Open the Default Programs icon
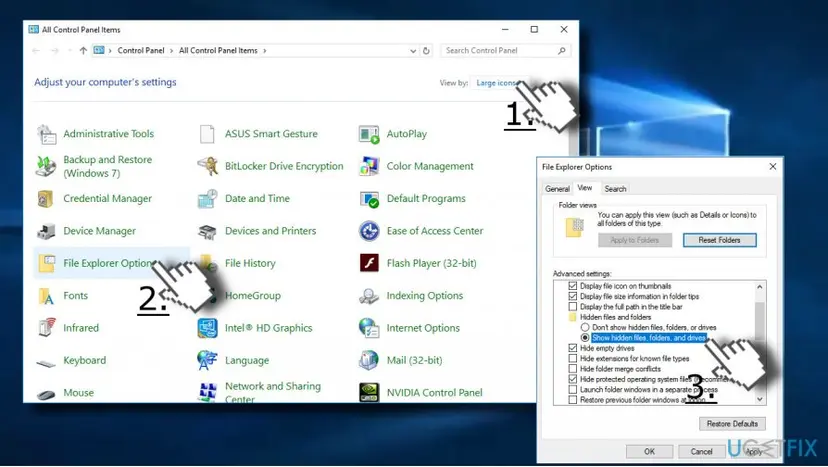The image size is (828, 467). pos(369,199)
